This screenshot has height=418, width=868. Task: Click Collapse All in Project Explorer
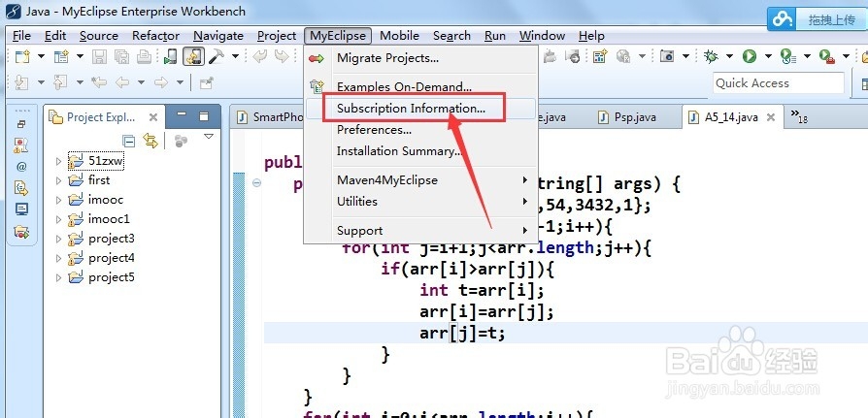[128, 141]
